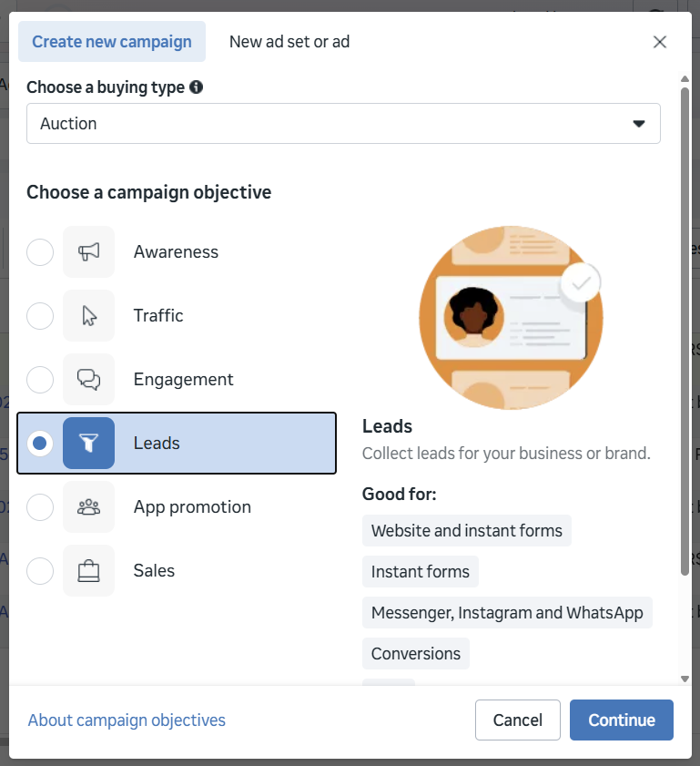
Task: Click the App promotion people icon
Action: click(88, 507)
